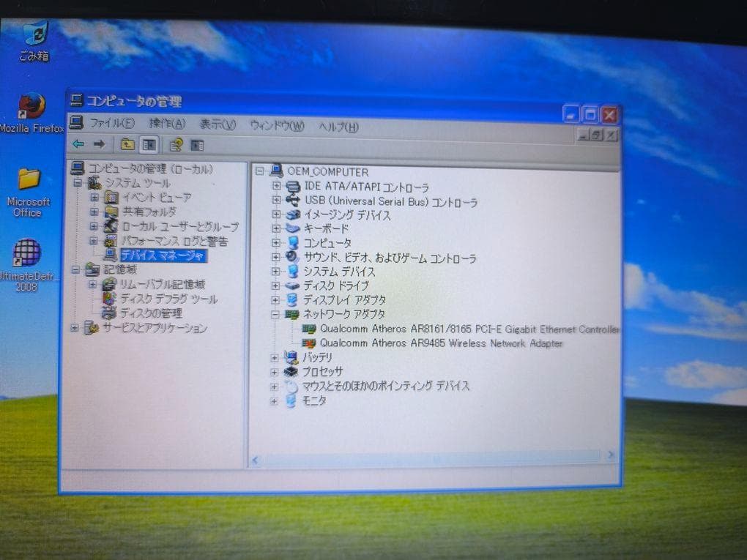Collapse the ネットワーク アダプタ category
Image resolution: width=747 pixels, height=560 pixels.
point(276,315)
